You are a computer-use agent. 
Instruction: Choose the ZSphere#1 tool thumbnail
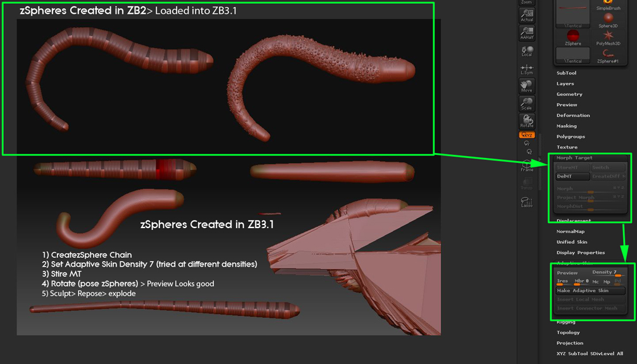[x=608, y=56]
